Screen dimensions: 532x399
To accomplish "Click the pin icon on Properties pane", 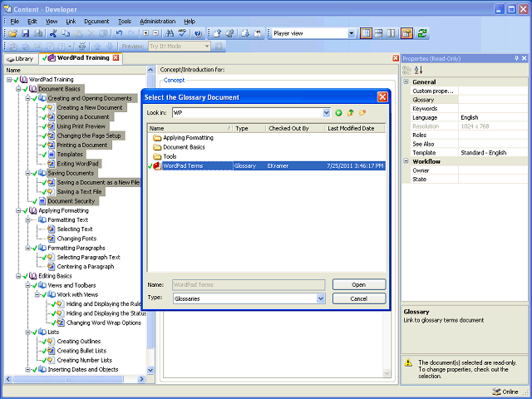I will pyautogui.click(x=516, y=58).
